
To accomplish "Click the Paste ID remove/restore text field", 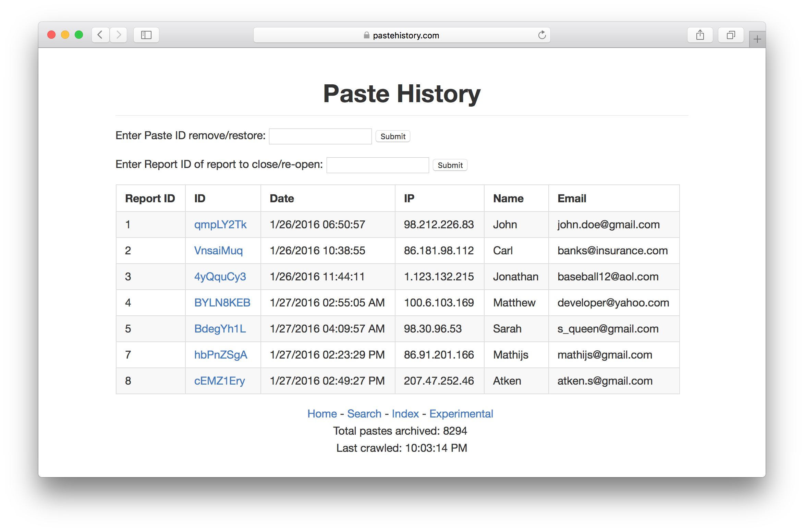I will coord(320,136).
